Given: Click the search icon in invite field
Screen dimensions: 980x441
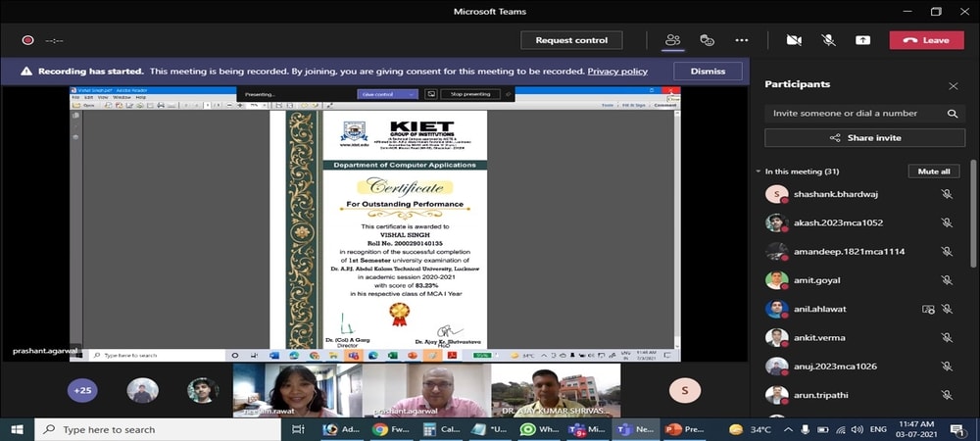Looking at the screenshot, I should click(x=952, y=114).
